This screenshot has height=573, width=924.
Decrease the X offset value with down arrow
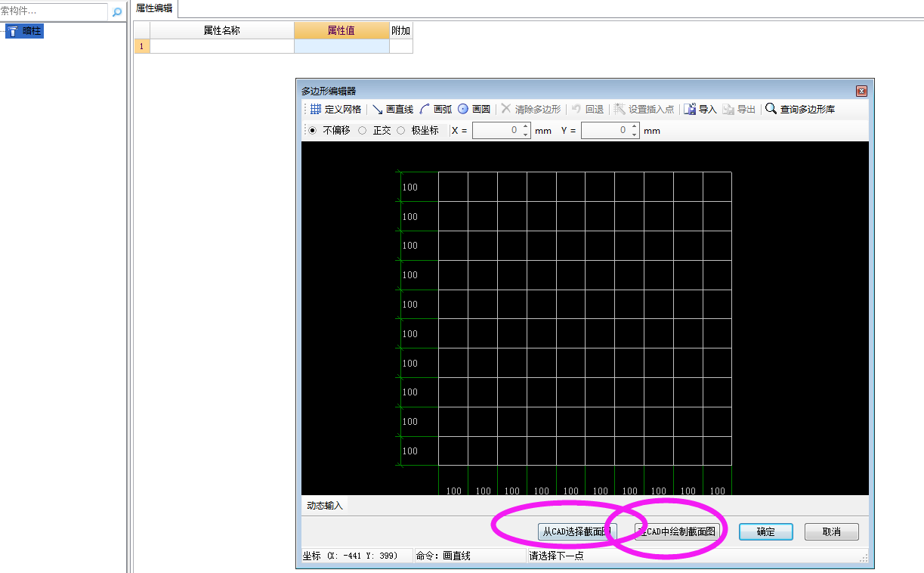[x=526, y=135]
